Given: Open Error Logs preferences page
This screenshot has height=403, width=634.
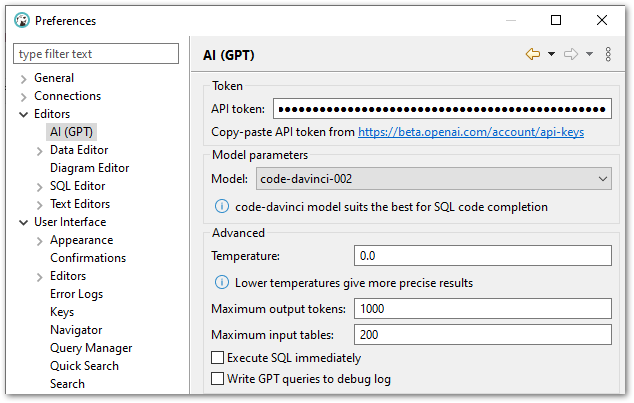Looking at the screenshot, I should click(76, 294).
